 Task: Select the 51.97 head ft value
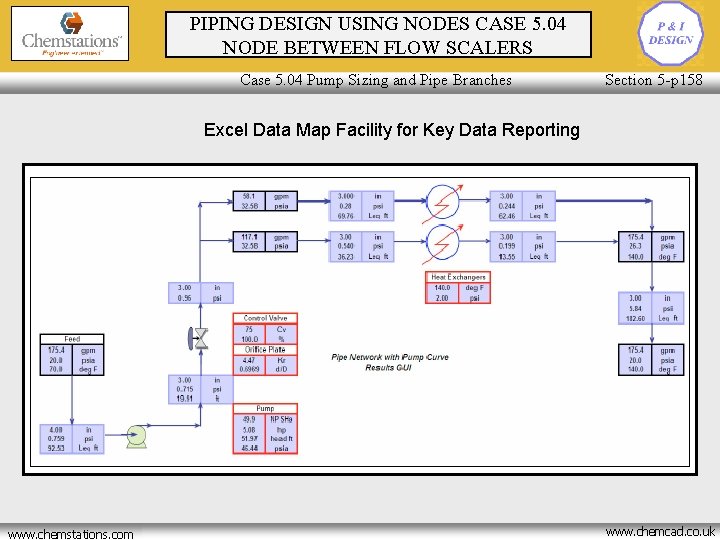click(249, 439)
